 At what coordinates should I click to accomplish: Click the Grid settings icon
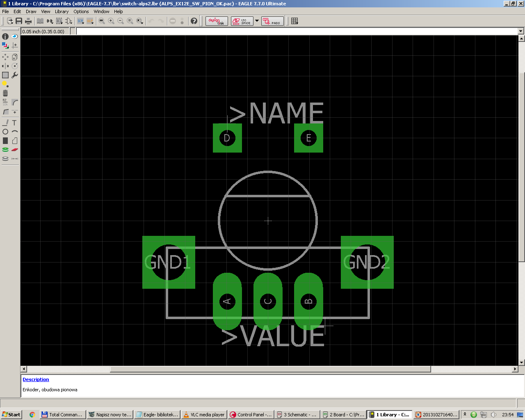(x=294, y=21)
